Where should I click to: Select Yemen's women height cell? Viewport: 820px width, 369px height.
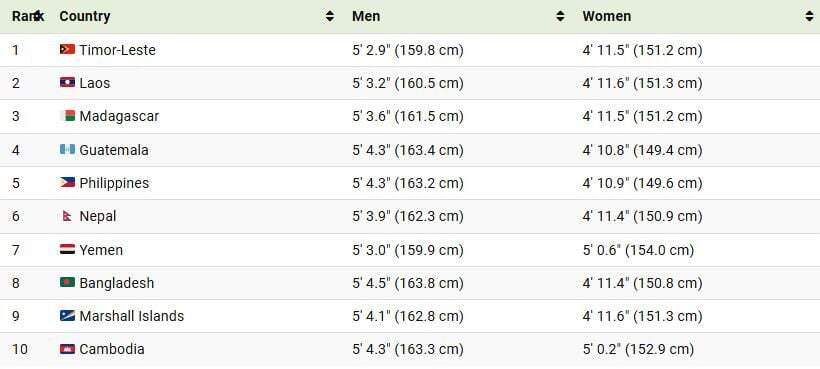(638, 250)
